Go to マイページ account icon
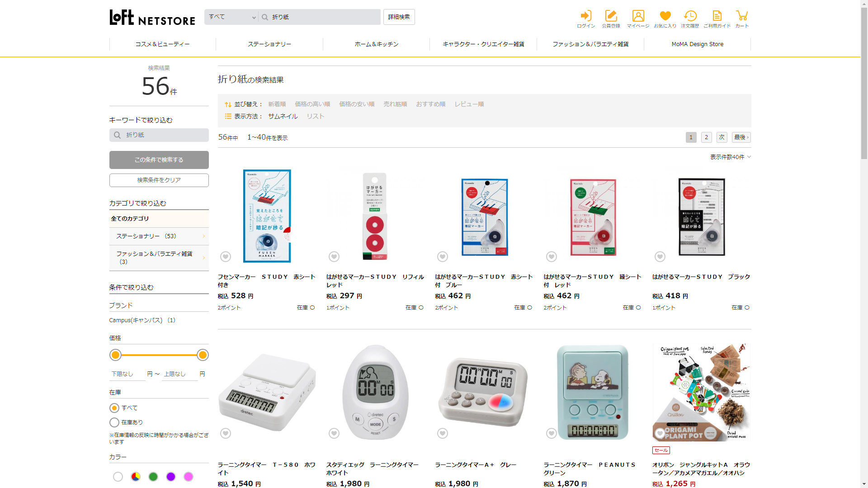 tap(638, 19)
